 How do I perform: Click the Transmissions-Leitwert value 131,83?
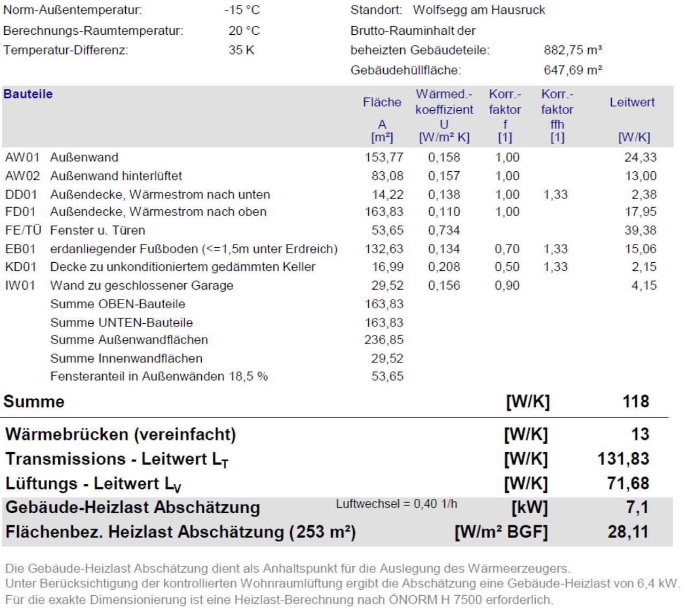[x=623, y=459]
